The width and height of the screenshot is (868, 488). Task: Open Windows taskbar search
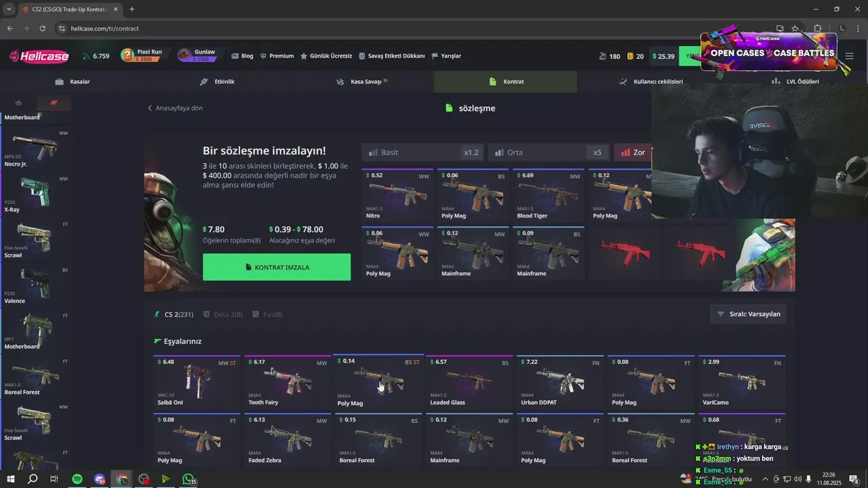click(x=33, y=479)
